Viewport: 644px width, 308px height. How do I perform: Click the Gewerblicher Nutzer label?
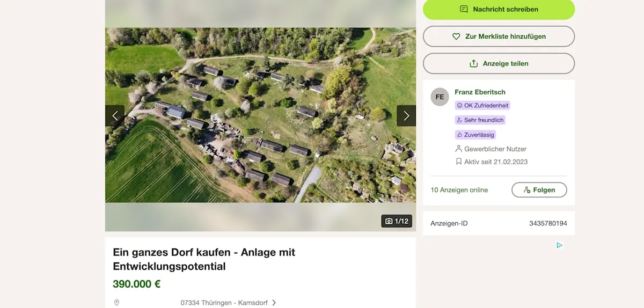495,149
